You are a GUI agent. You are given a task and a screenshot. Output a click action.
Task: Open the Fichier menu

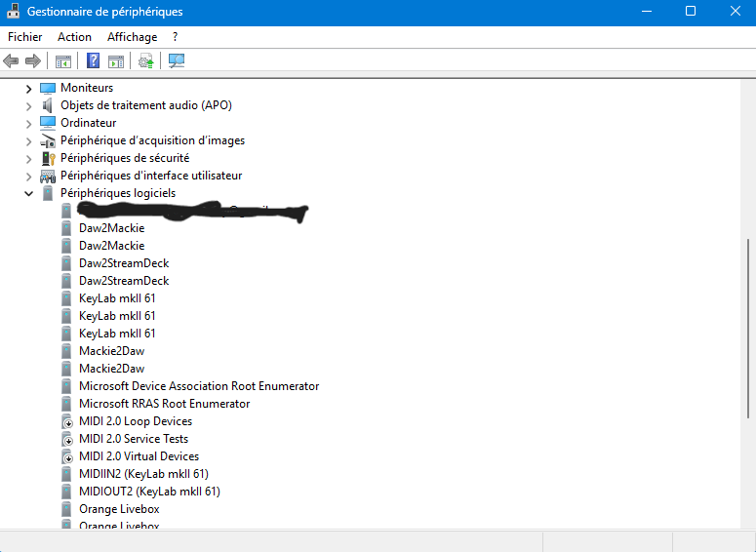[x=25, y=37]
